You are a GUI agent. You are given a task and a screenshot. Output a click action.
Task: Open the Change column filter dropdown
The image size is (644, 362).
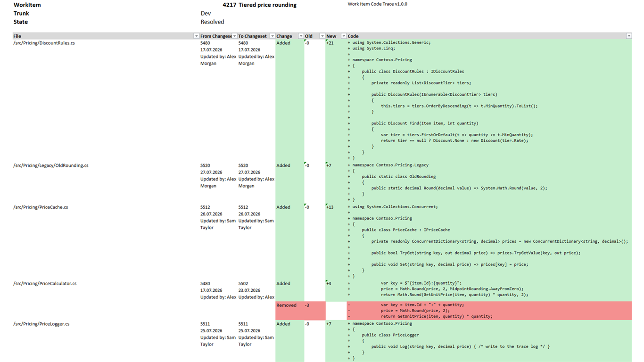point(301,36)
